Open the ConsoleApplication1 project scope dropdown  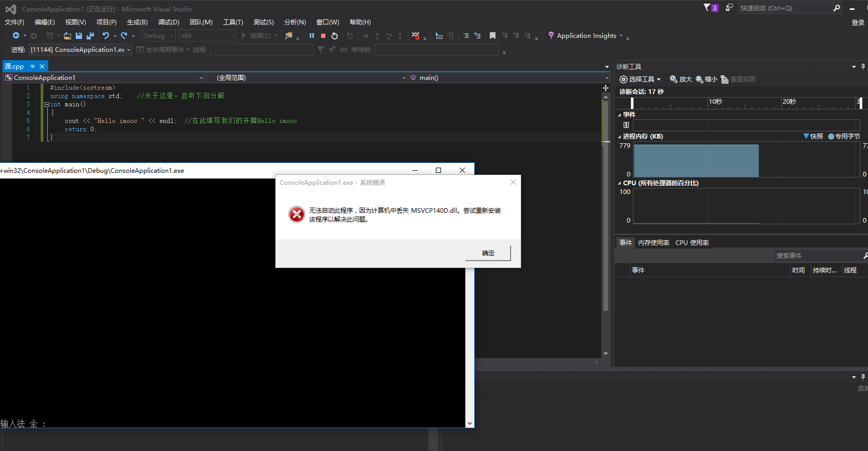click(x=104, y=78)
